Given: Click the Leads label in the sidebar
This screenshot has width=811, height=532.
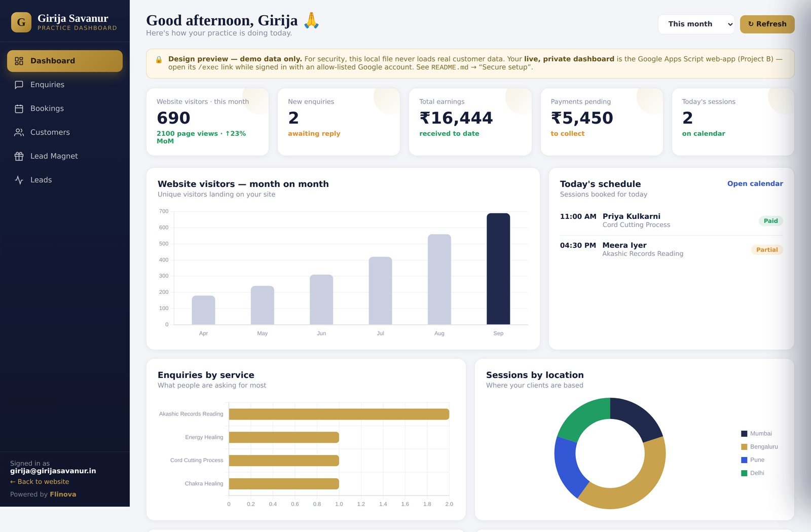Looking at the screenshot, I should (x=41, y=180).
